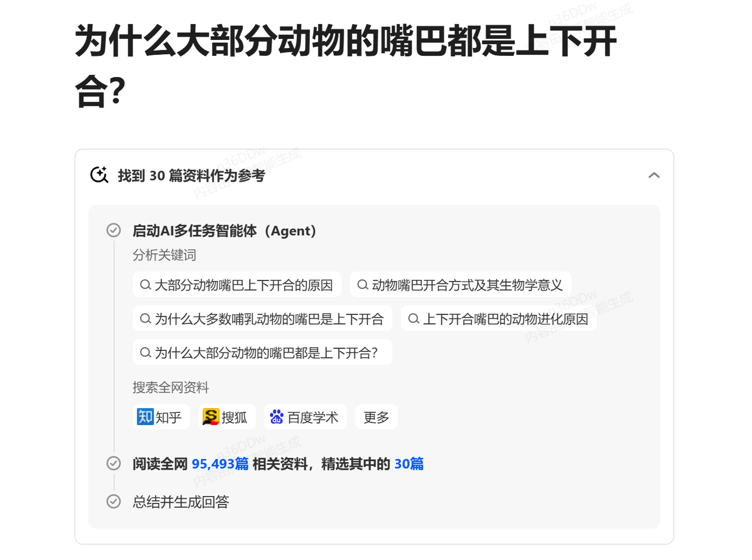Image resolution: width=752 pixels, height=560 pixels.
Task: Click the Zhihu logo icon
Action: pyautogui.click(x=145, y=417)
